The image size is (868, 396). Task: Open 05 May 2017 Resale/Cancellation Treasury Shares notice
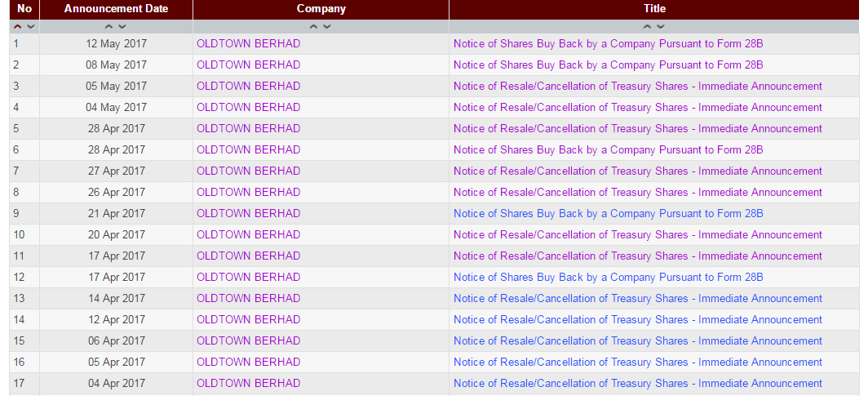click(x=638, y=87)
